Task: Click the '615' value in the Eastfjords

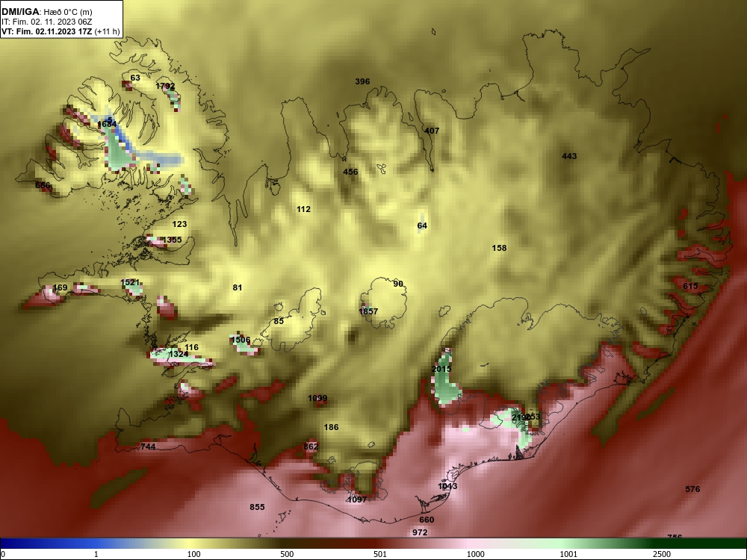Action: click(690, 286)
